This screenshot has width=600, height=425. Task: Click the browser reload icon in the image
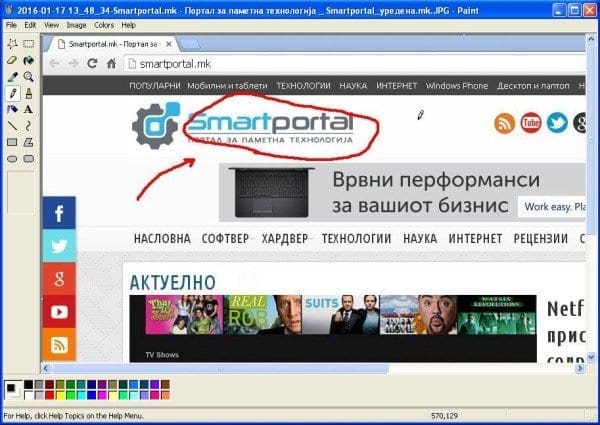(92, 63)
